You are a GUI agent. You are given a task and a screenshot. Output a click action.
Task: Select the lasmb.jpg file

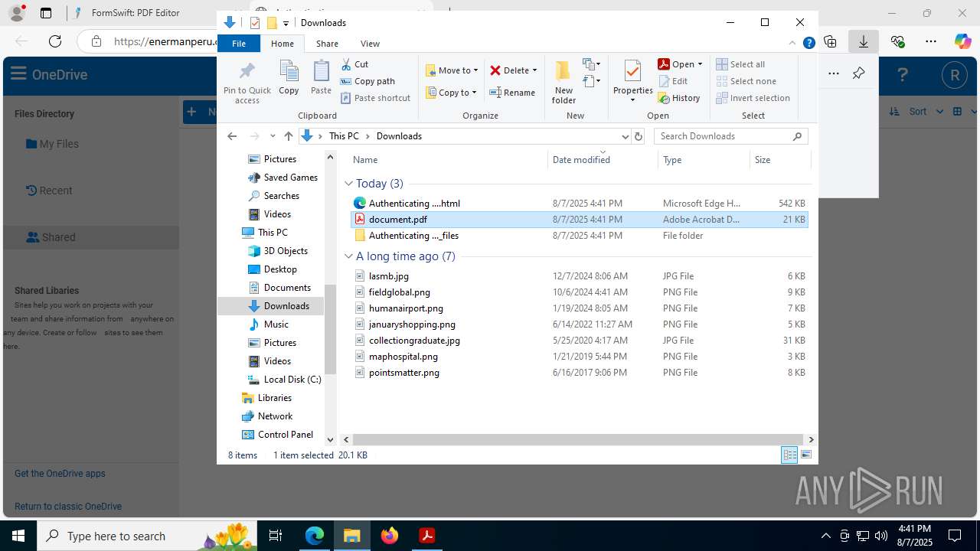[x=579, y=276]
